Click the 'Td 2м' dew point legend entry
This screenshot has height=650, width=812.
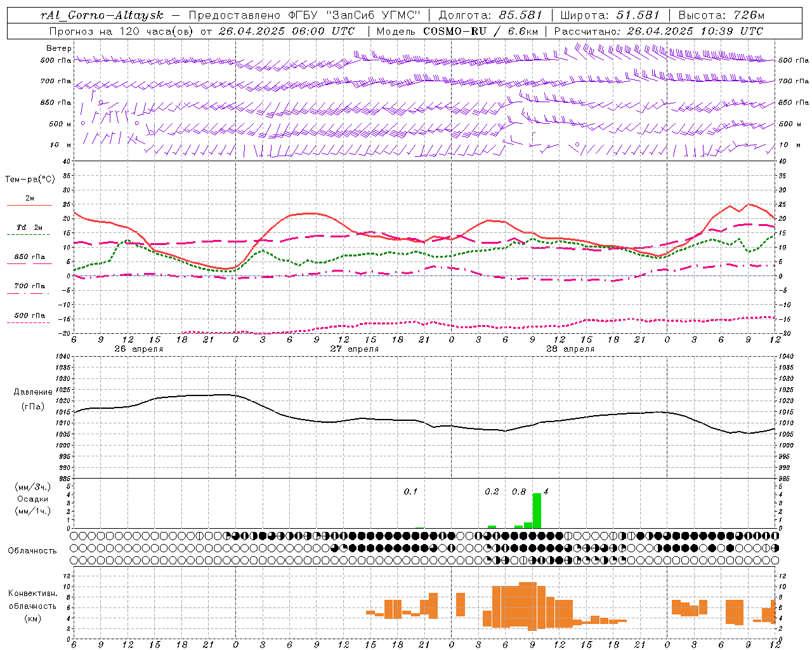click(30, 227)
